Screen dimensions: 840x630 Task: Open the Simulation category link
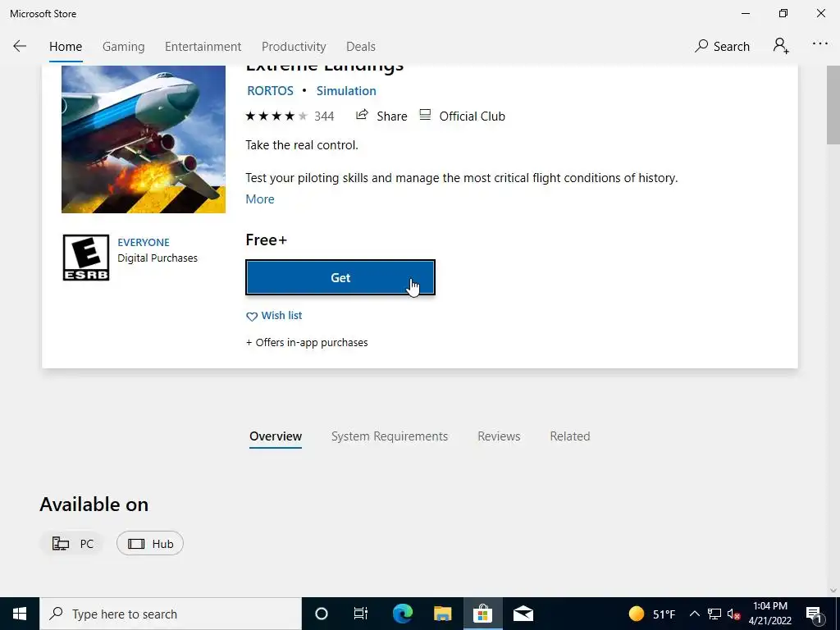[346, 90]
